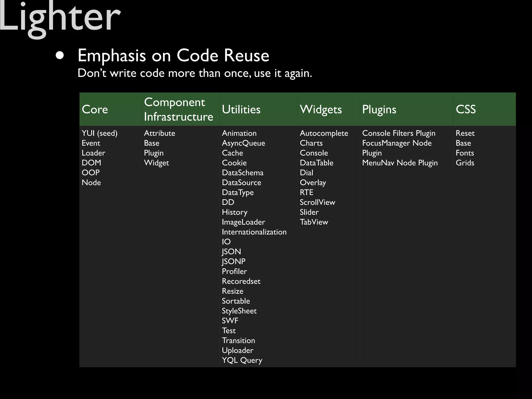Click 'Autocomplete' in Widgets list
This screenshot has width=532, height=399.
[x=324, y=134]
